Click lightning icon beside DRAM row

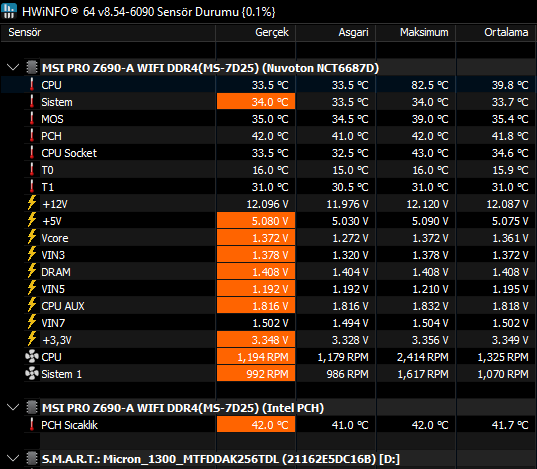click(x=32, y=271)
